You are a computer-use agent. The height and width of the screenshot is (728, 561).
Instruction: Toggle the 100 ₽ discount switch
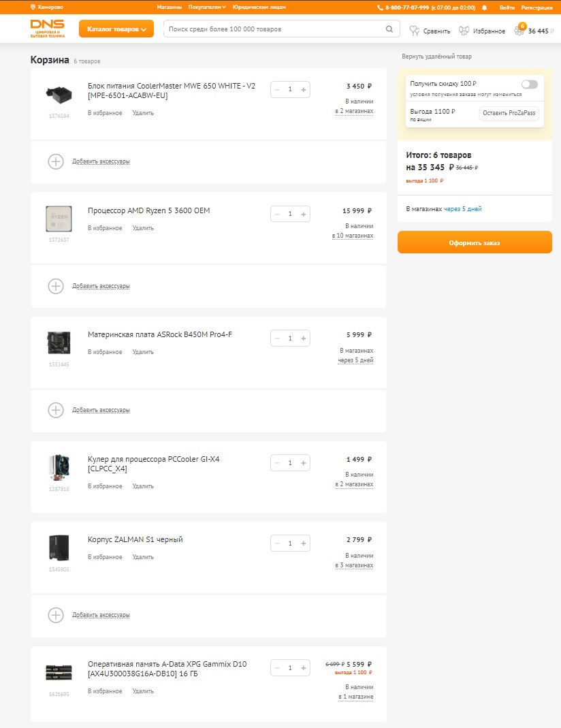point(529,84)
